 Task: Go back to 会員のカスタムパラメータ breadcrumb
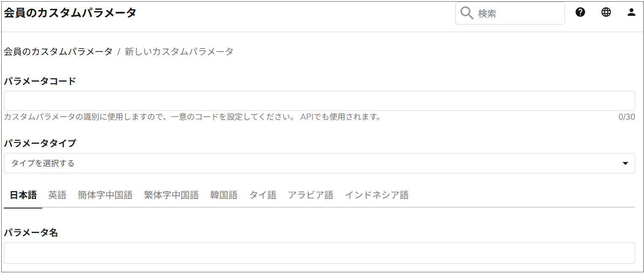click(58, 52)
